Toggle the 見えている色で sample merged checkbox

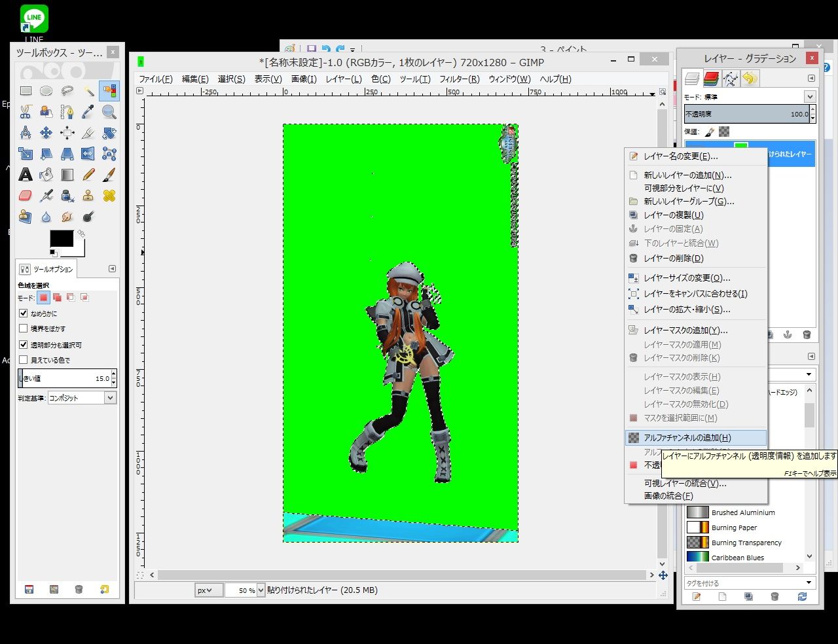(x=24, y=360)
